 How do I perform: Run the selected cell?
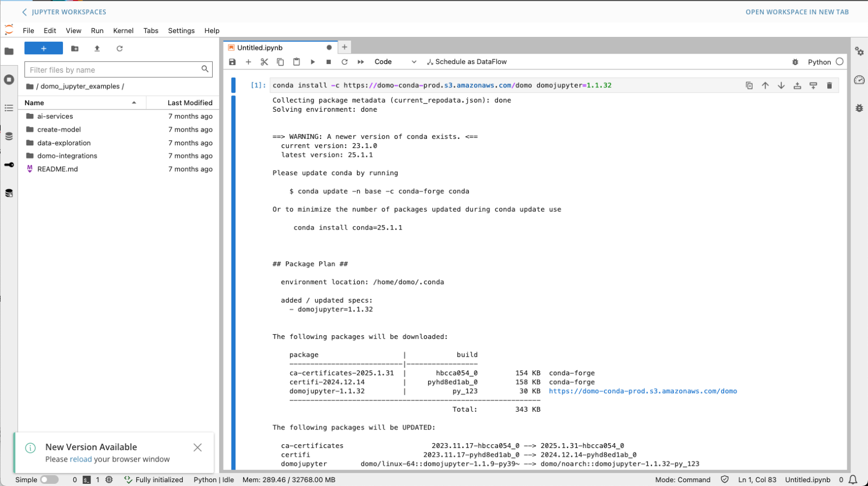point(312,62)
